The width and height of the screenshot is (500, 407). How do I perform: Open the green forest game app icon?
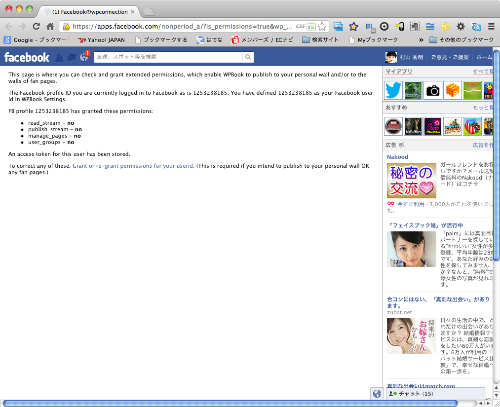tap(413, 90)
